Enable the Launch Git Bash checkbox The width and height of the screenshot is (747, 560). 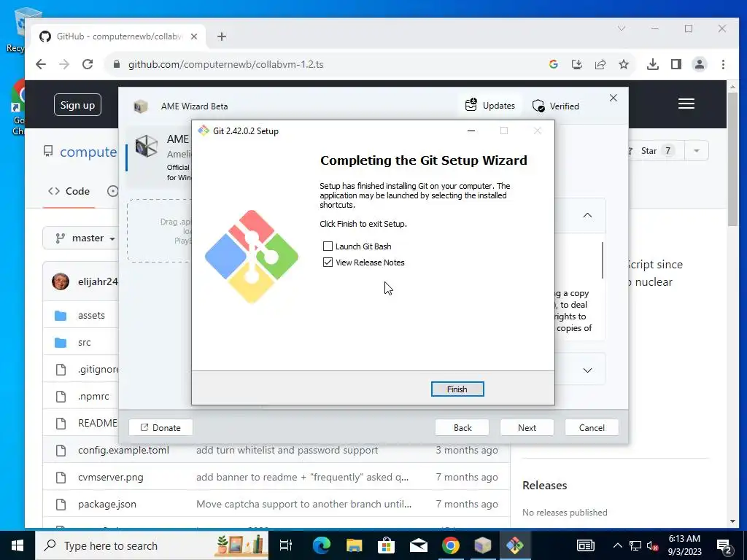point(328,246)
